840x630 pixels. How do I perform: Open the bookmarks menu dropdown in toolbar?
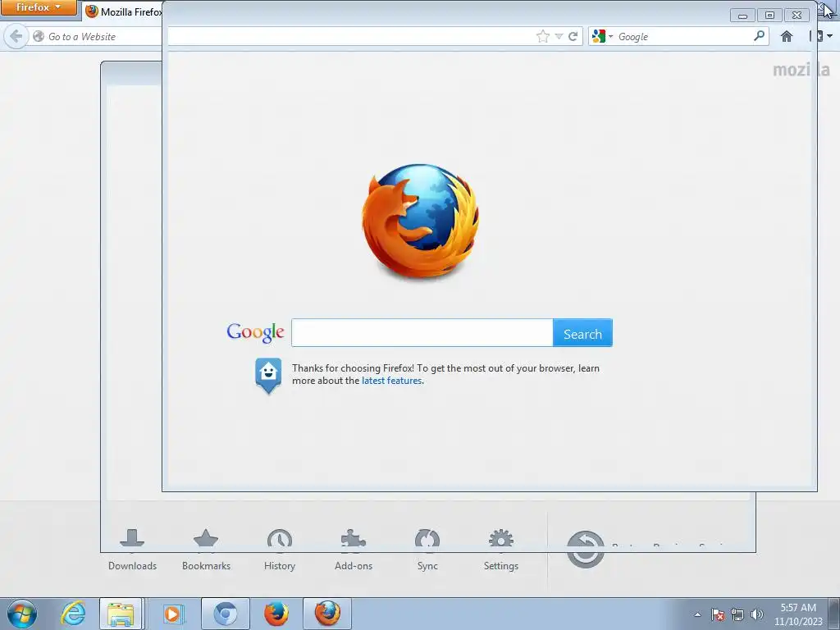(822, 36)
